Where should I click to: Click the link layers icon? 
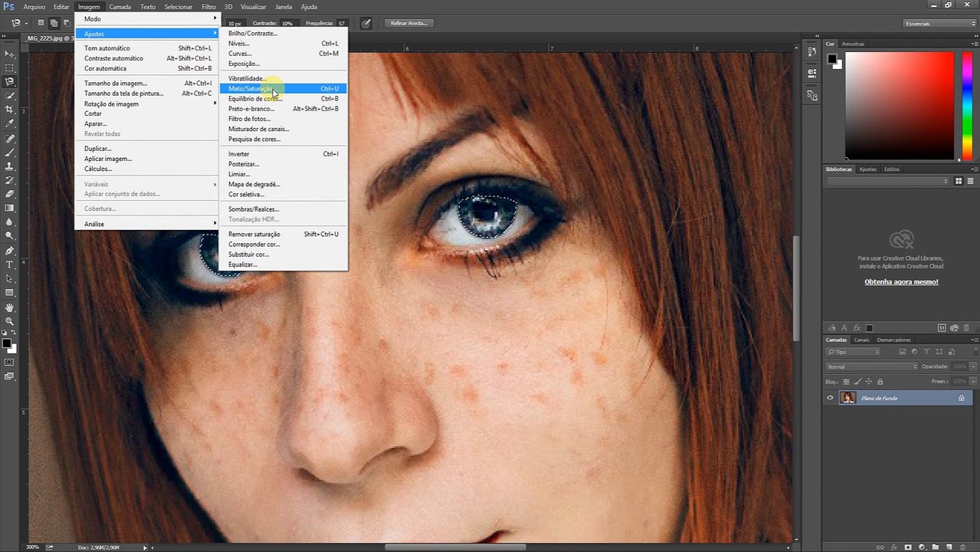coord(880,547)
